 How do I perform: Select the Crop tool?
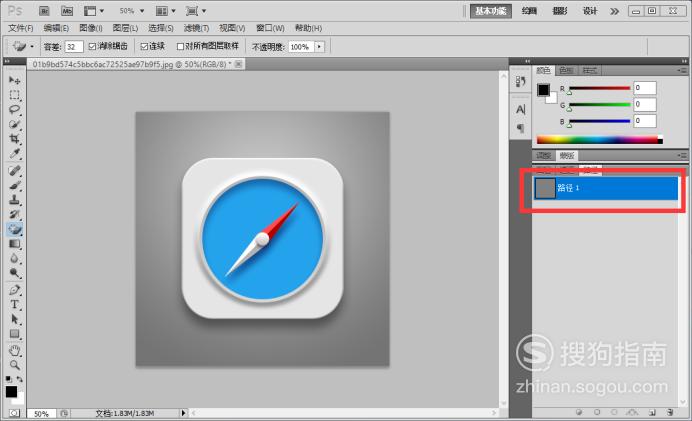pos(15,139)
